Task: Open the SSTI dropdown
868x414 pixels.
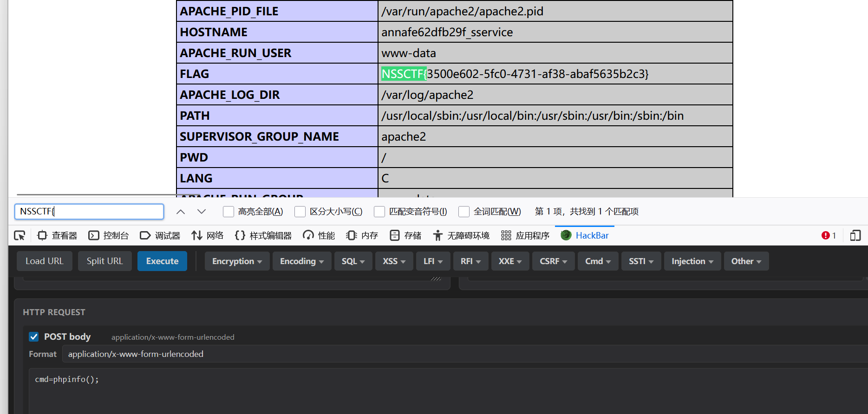Action: click(x=641, y=261)
